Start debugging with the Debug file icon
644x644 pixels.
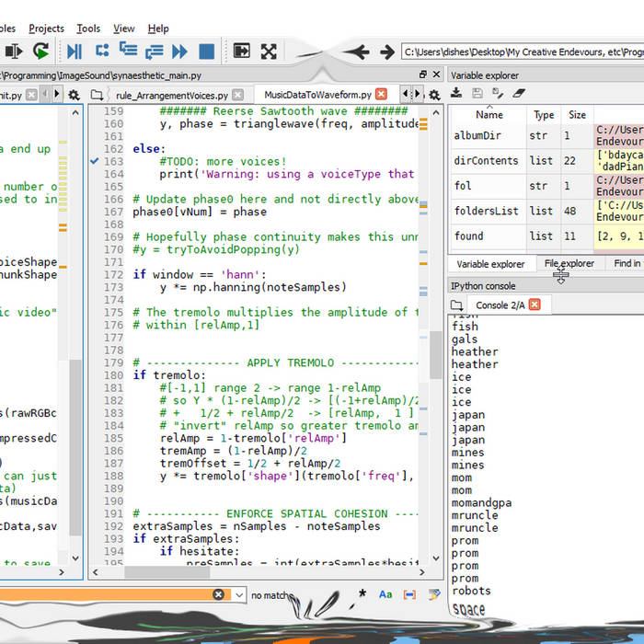(75, 52)
